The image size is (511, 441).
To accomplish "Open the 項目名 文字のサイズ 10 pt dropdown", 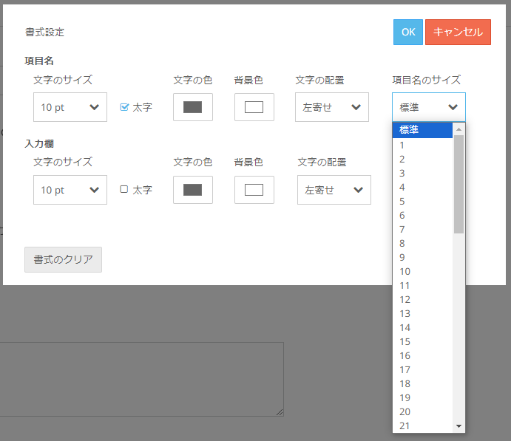I will point(70,107).
